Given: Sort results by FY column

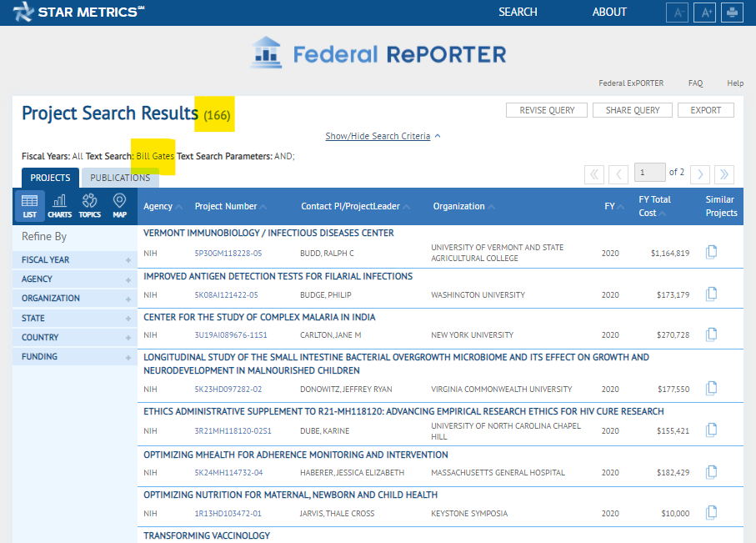Looking at the screenshot, I should [613, 206].
